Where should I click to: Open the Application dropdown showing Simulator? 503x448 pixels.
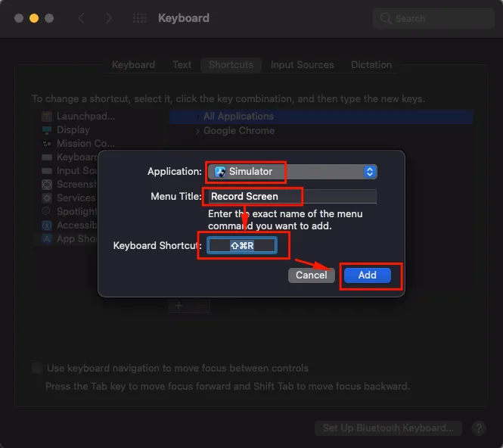click(292, 172)
